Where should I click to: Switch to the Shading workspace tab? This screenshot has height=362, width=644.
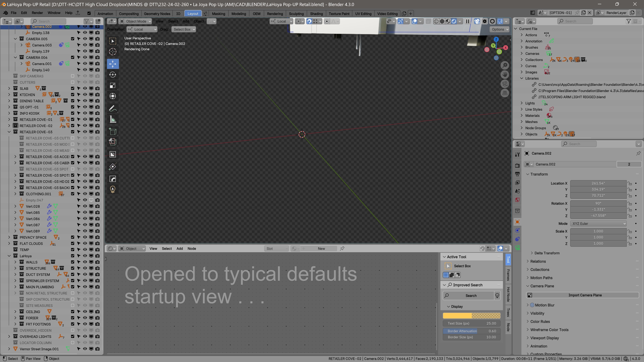pos(316,13)
